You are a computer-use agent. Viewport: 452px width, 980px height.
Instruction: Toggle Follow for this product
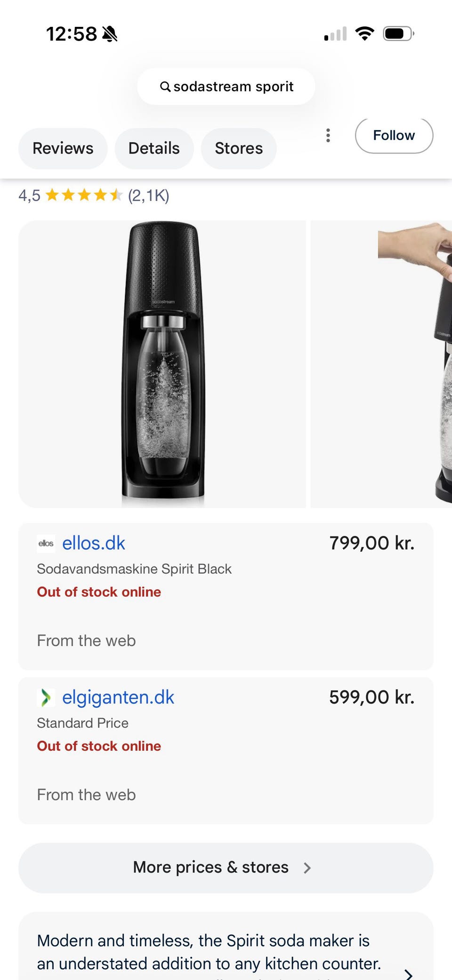point(394,136)
